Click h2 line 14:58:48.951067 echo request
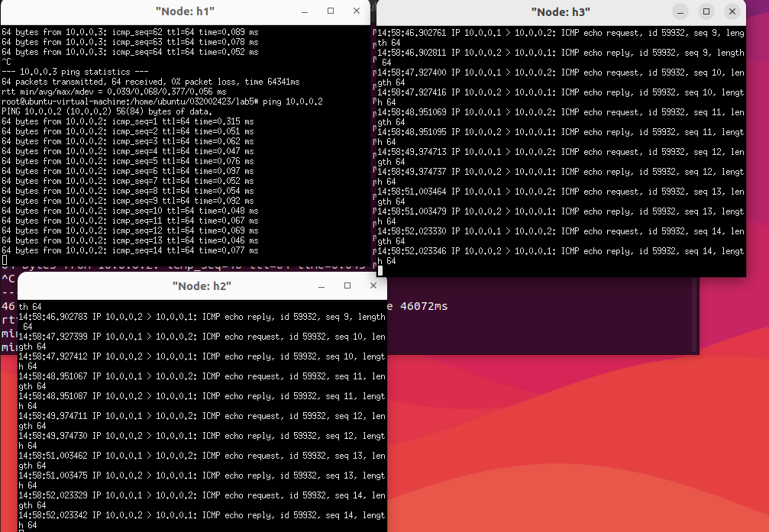 coord(202,382)
